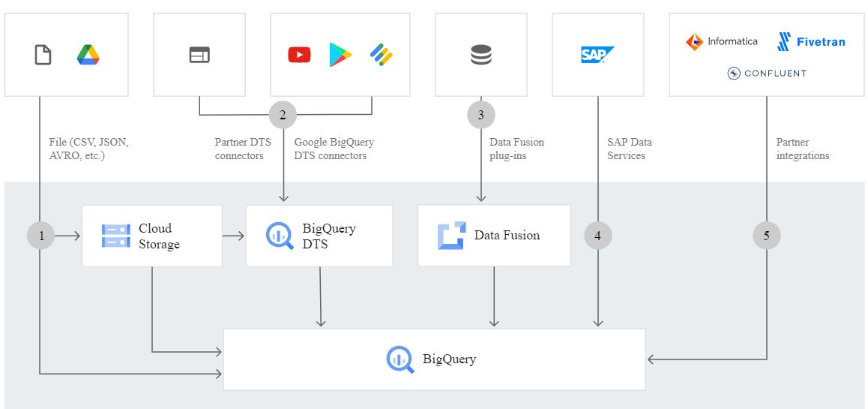This screenshot has height=409, width=868.
Task: Click the step 3 circle marker
Action: click(481, 115)
